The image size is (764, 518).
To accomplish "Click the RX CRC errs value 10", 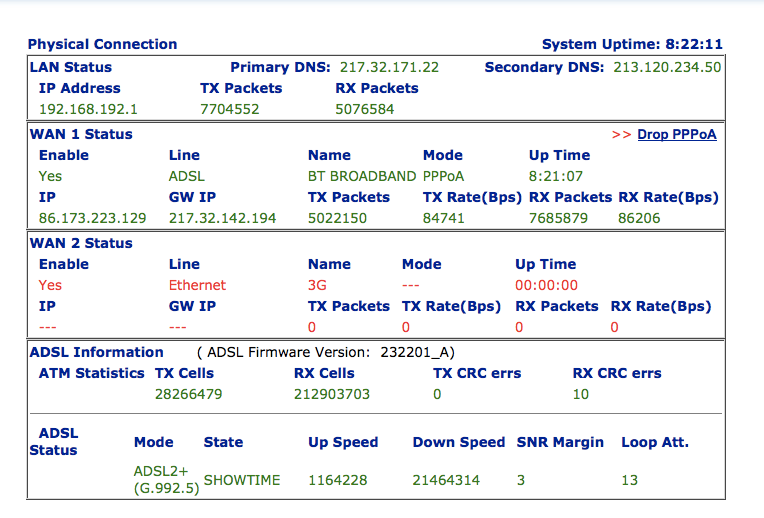I will (x=581, y=394).
